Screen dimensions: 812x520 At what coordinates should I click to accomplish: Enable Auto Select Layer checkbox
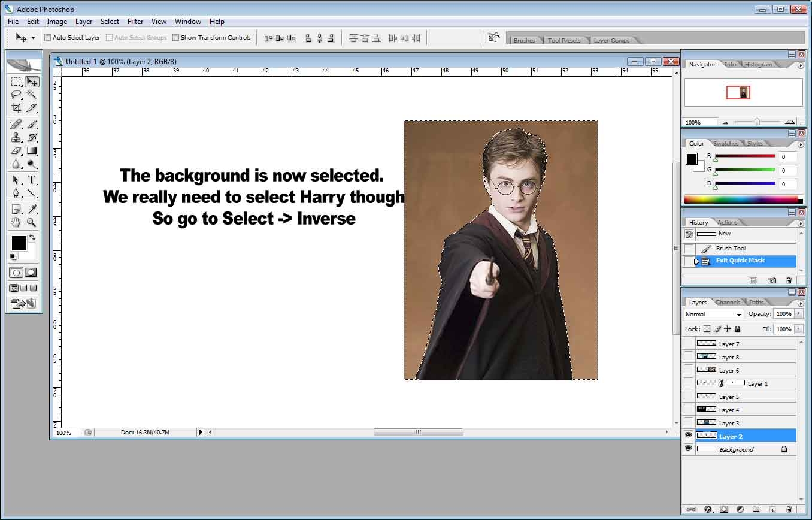(x=48, y=38)
